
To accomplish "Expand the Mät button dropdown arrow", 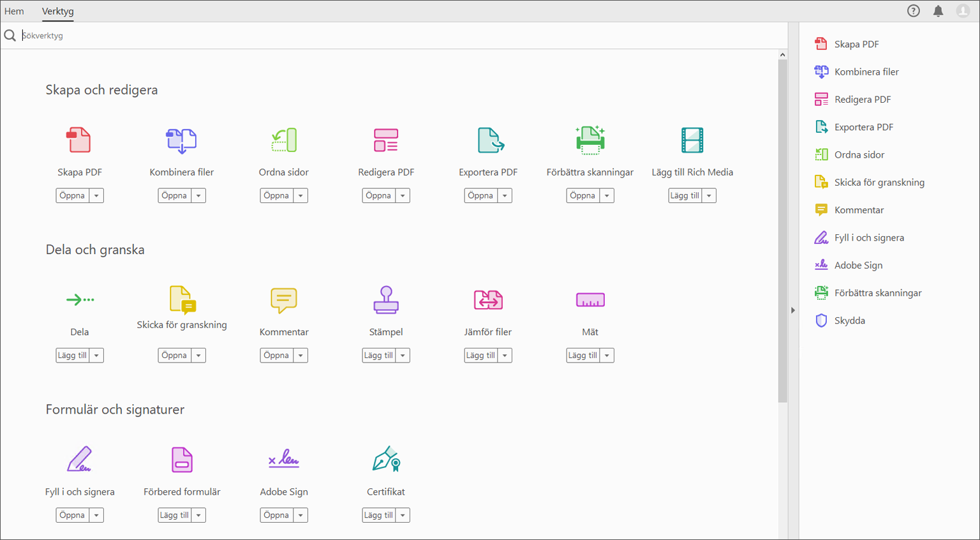I will click(607, 356).
